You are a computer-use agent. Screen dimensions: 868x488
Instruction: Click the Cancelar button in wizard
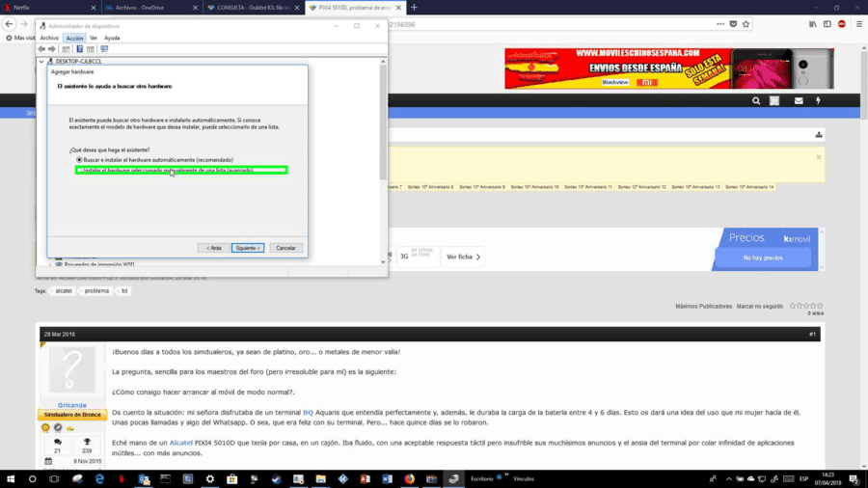point(285,248)
